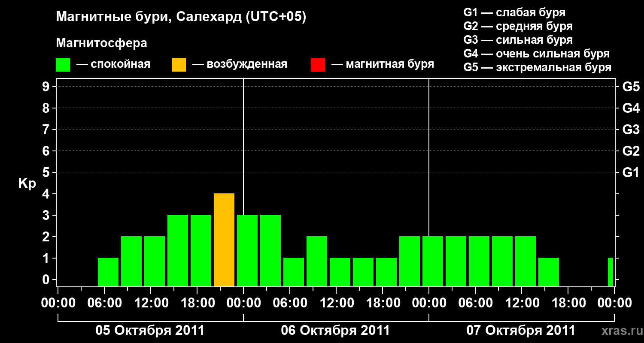The height and width of the screenshot is (343, 644).
Task: Click the Kp 3 bar left of the orange bar
Action: point(201,251)
